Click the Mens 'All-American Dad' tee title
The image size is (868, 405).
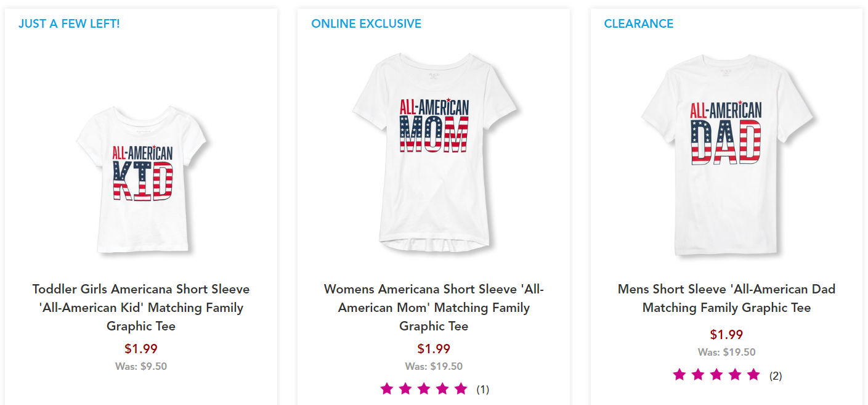click(x=726, y=298)
